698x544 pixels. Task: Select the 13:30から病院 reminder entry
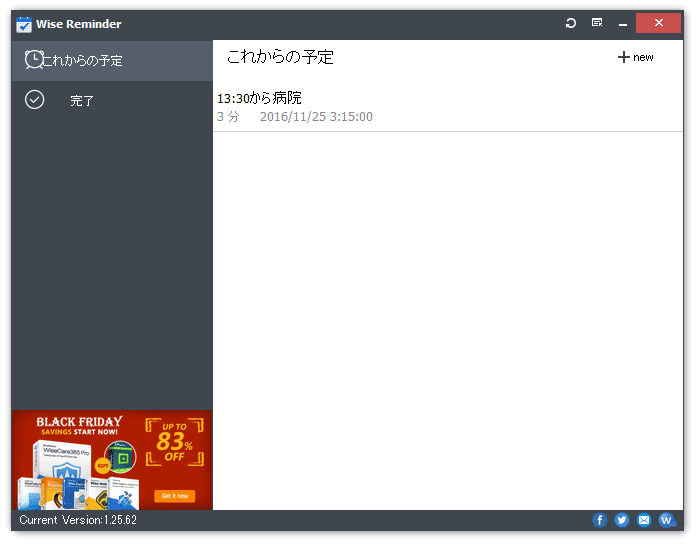[x=448, y=107]
